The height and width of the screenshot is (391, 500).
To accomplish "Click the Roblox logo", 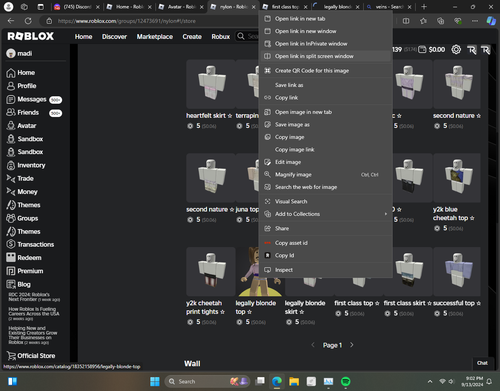I will pos(30,36).
